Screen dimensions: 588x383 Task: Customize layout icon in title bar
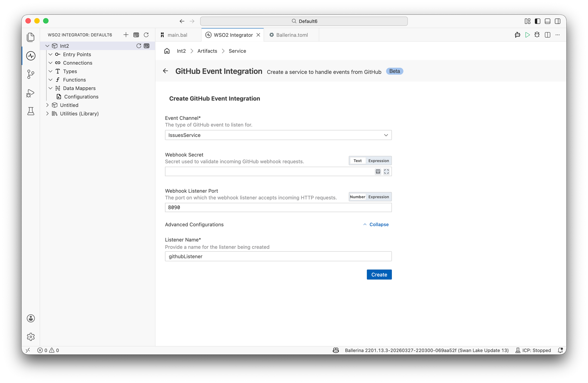[x=527, y=21]
